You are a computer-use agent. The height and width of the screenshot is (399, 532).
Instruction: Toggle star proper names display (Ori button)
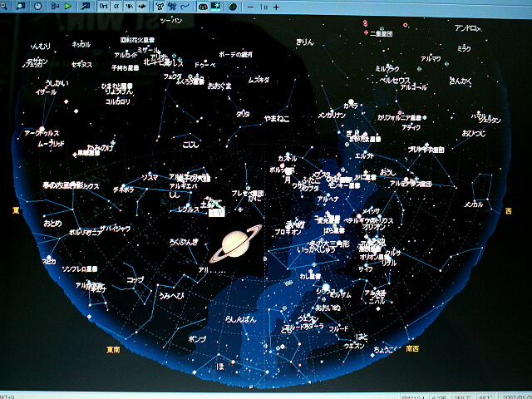click(103, 7)
